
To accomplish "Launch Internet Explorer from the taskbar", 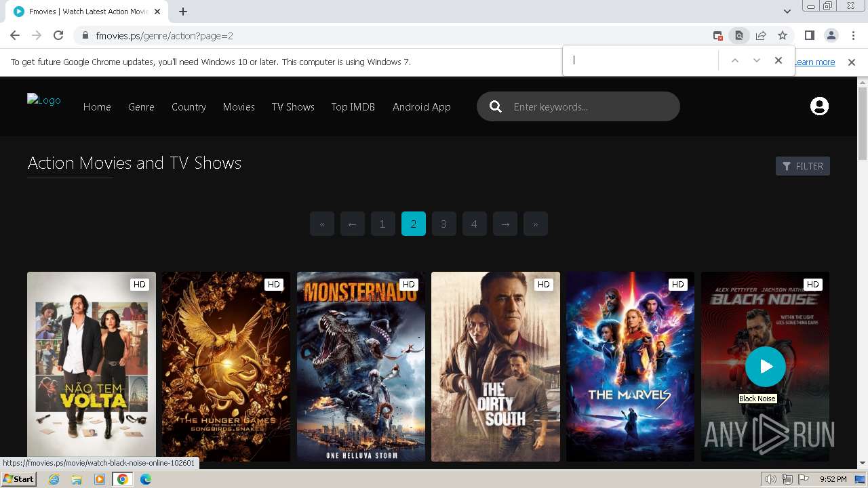I will 54,479.
